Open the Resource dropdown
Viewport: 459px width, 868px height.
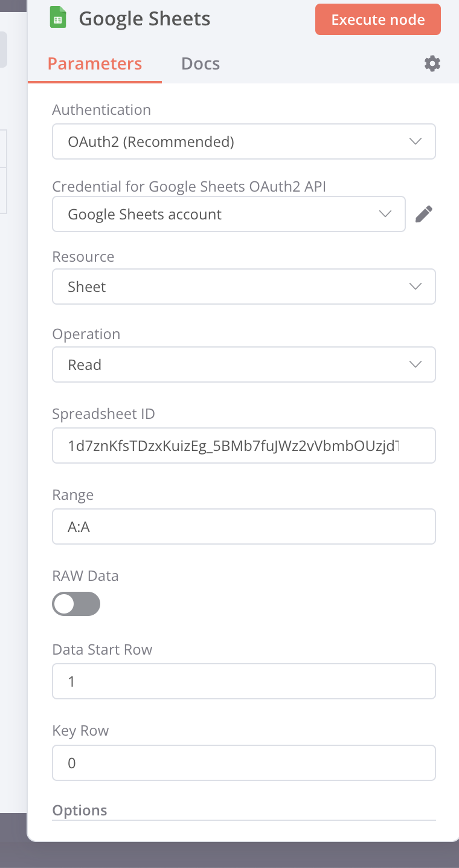pyautogui.click(x=243, y=287)
